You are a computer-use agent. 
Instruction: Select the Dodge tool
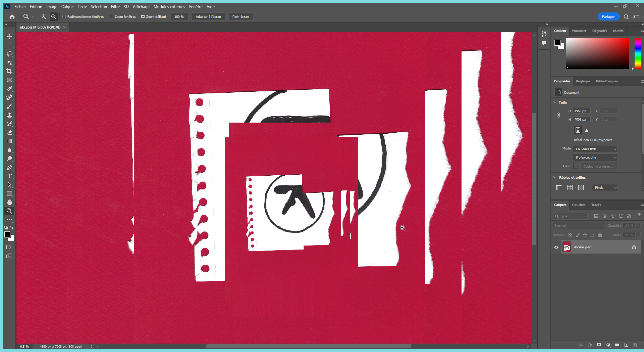pyautogui.click(x=9, y=159)
